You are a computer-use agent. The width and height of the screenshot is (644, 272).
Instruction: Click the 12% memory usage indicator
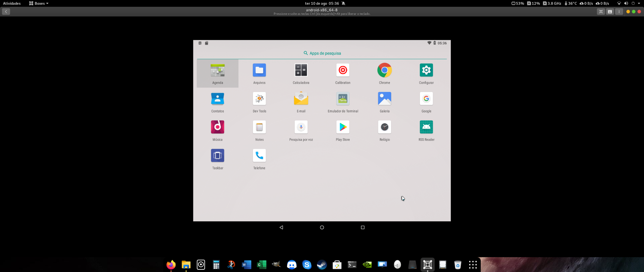click(534, 3)
